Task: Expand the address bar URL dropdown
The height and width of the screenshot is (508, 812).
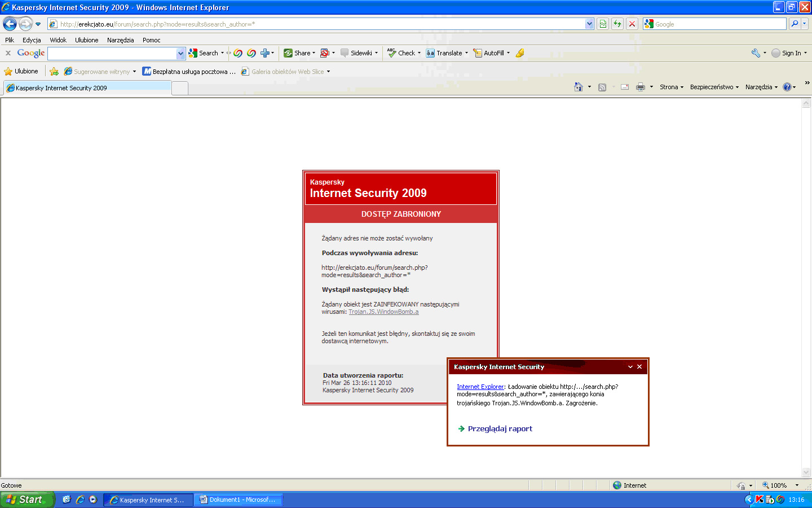Action: [x=589, y=24]
